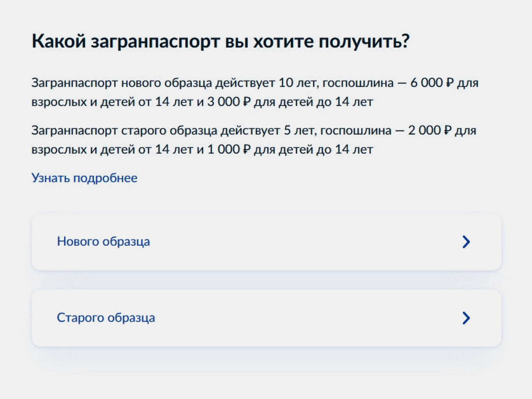This screenshot has width=532, height=399.
Task: Choose the Старого образца option label
Action: click(x=106, y=317)
